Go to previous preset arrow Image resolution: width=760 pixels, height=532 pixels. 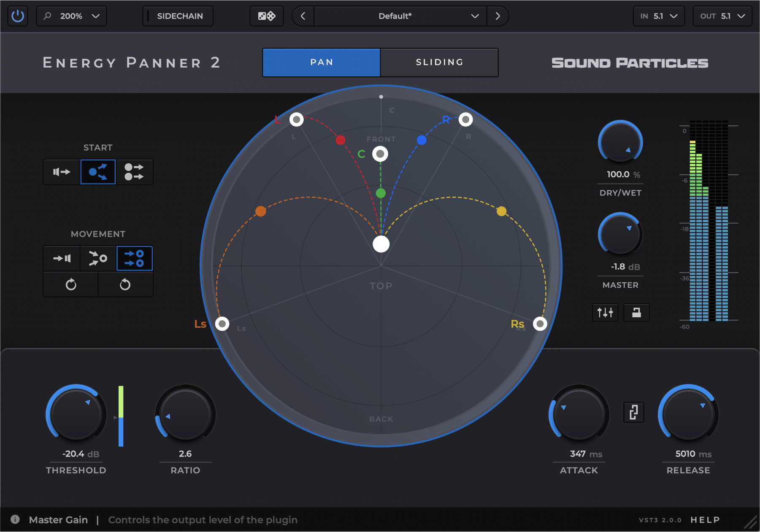point(303,16)
